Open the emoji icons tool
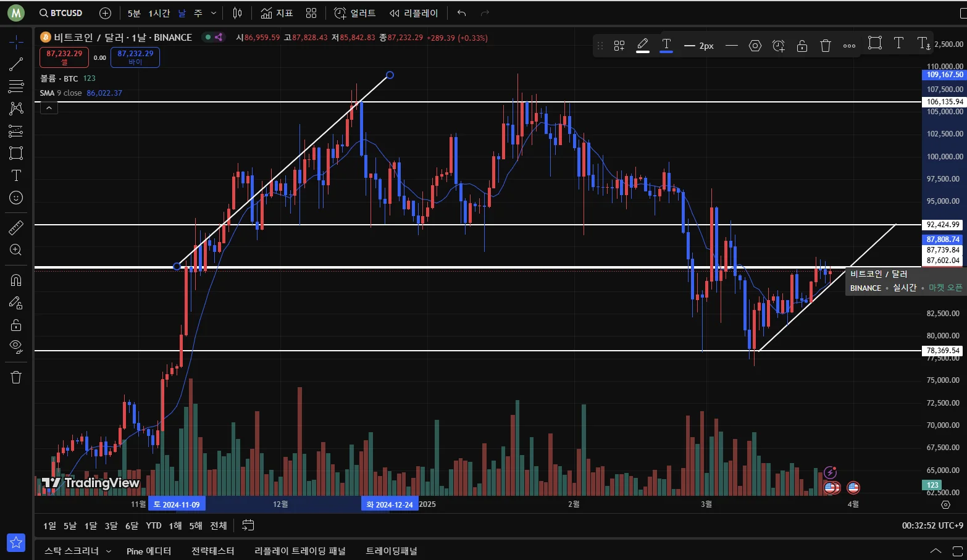Image resolution: width=967 pixels, height=560 pixels. click(16, 198)
